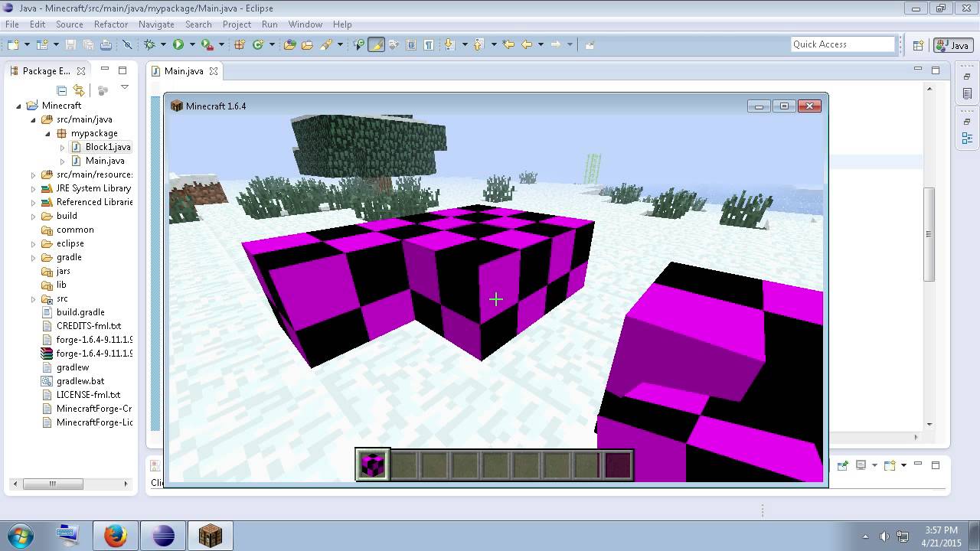Go to Last Edit Location icon
The height and width of the screenshot is (551, 980).
(508, 44)
